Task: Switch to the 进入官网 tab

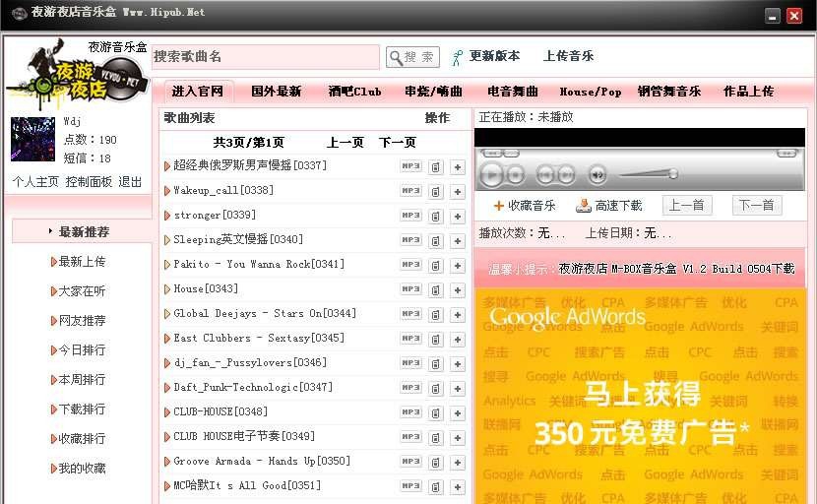Action: [x=198, y=92]
